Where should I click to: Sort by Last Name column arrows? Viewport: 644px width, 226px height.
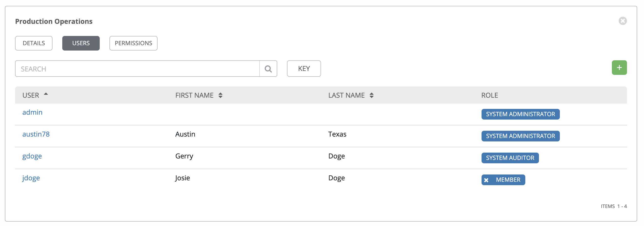pos(372,95)
